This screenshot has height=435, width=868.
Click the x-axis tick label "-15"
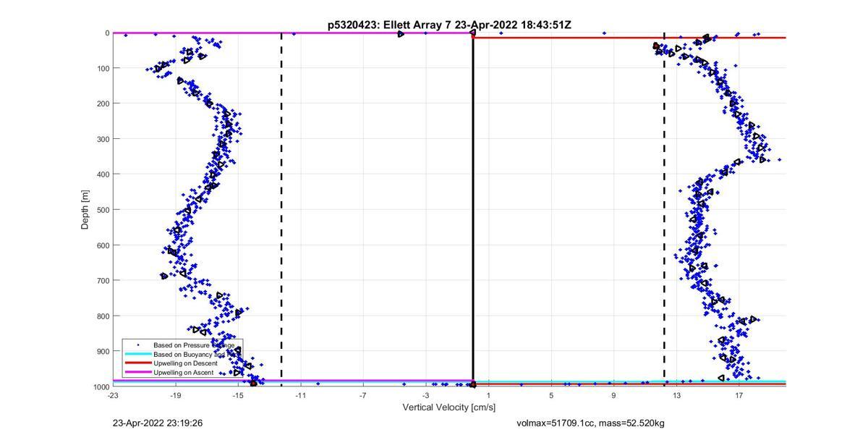coord(238,396)
